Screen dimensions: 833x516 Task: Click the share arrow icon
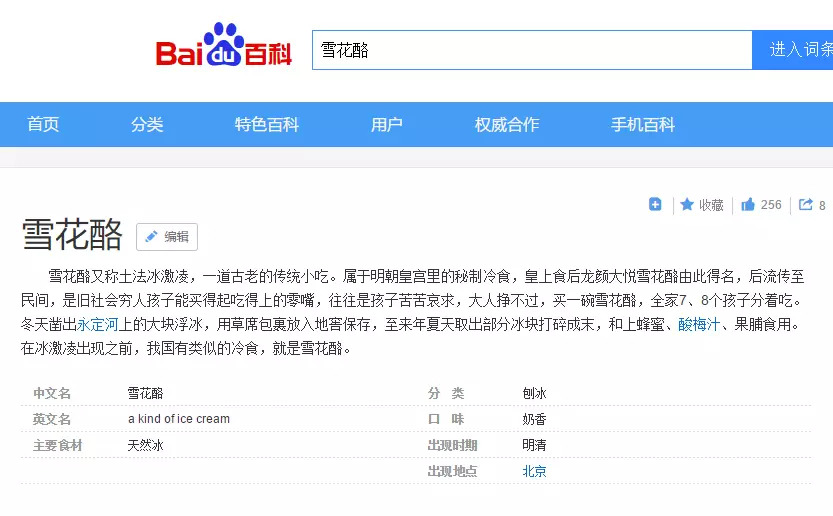click(x=806, y=204)
